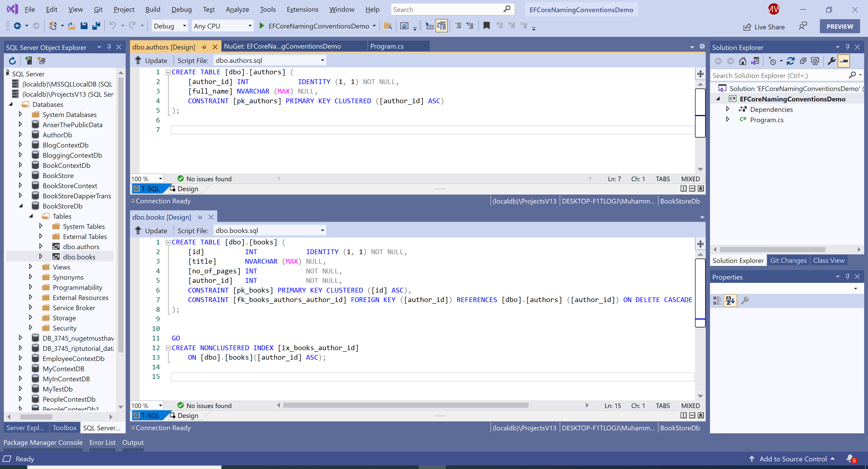Image resolution: width=868 pixels, height=469 pixels.
Task: Pin the dbo.authors [Design] tab
Action: pos(204,47)
